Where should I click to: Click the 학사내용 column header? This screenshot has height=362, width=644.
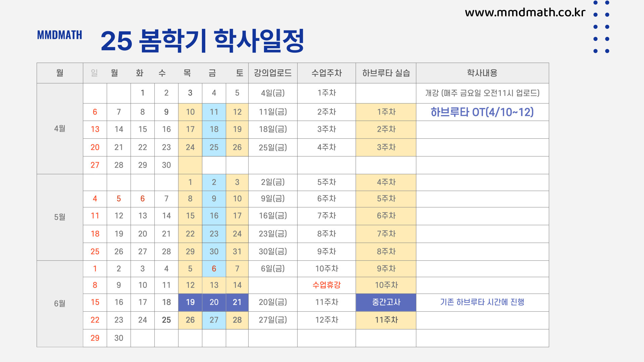tap(482, 73)
